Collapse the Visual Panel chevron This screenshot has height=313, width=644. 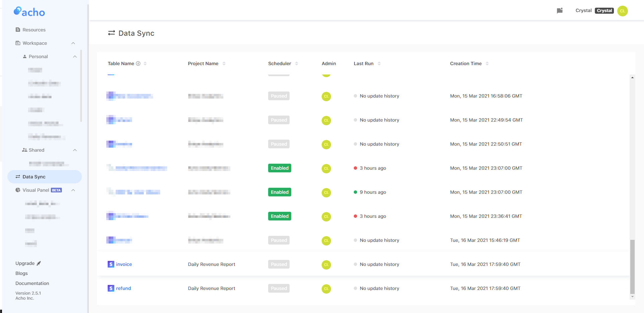tap(73, 190)
